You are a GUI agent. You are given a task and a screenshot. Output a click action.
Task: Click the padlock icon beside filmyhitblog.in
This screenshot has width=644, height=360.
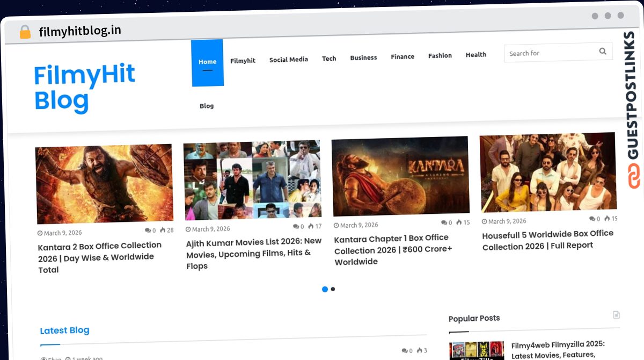[25, 32]
